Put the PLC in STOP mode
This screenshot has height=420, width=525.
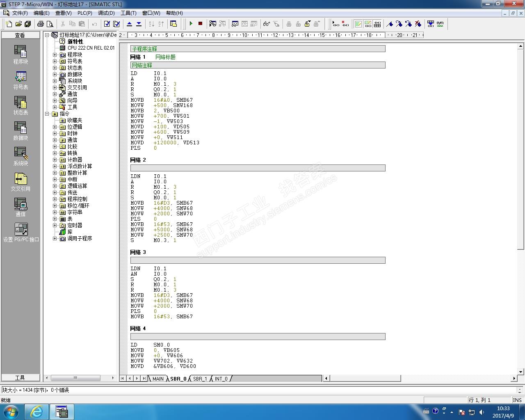click(x=200, y=24)
